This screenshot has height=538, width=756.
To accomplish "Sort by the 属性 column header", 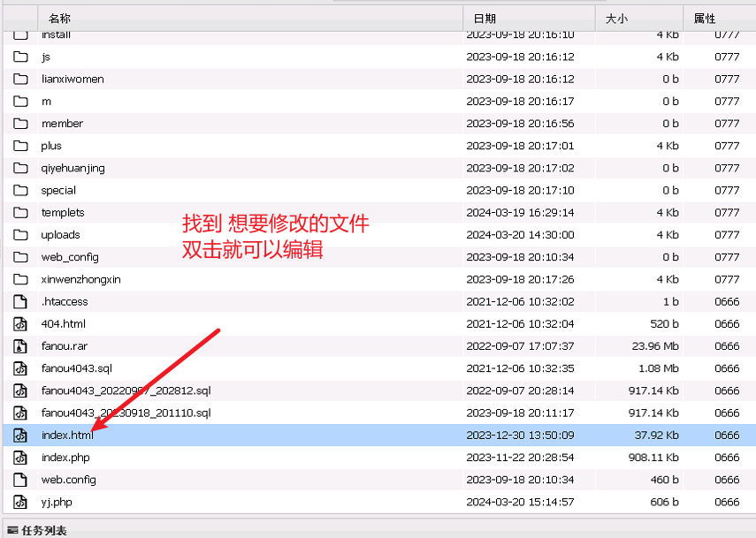I will (x=705, y=18).
